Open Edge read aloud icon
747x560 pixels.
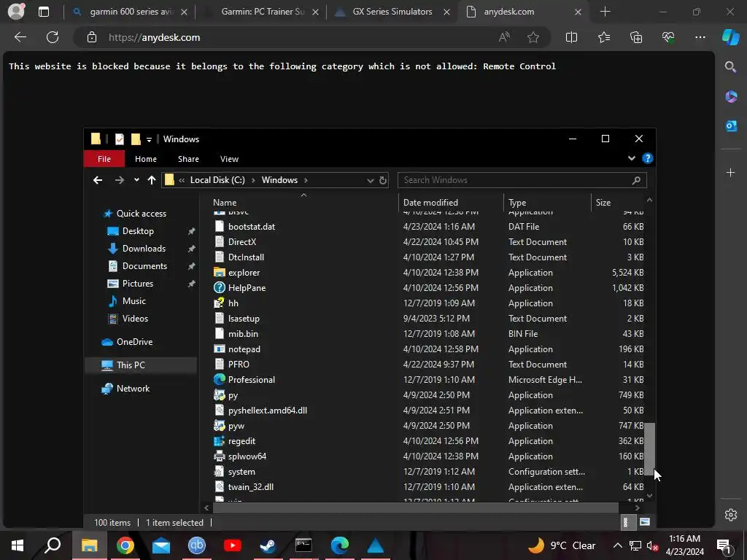click(x=504, y=37)
